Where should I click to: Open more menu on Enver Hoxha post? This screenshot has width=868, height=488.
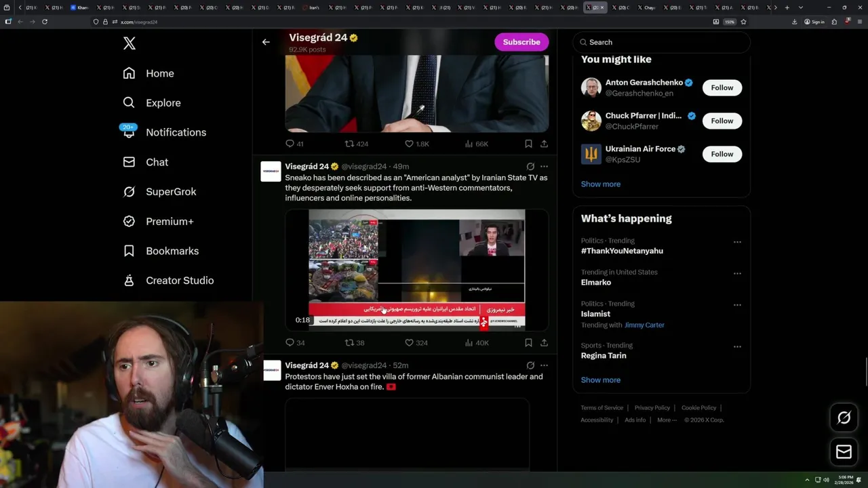point(544,365)
